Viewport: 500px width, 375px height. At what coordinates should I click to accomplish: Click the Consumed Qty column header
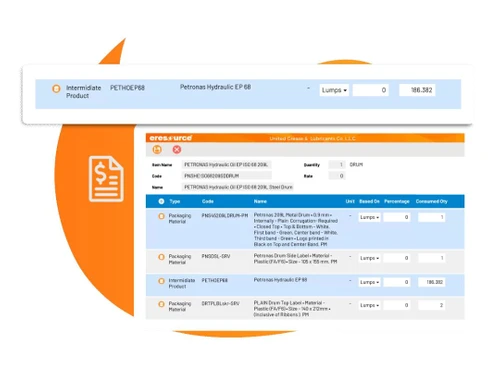coord(432,201)
